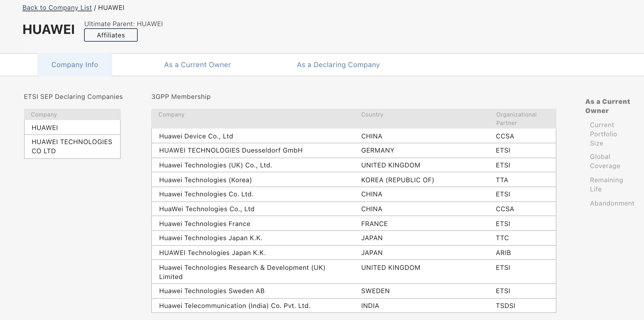Click the 3GPP Membership heading
Screen dimensions: 644x320
point(181,97)
